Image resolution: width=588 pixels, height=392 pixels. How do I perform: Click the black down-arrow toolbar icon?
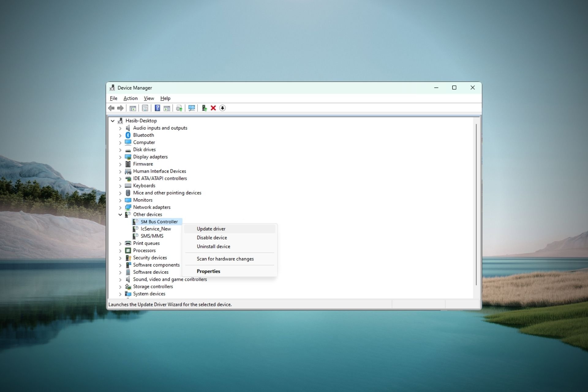tap(223, 108)
